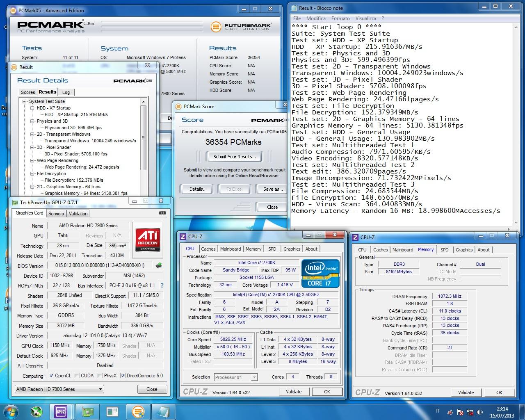Click the IT language indicator
The image size is (525, 420).
point(438,411)
